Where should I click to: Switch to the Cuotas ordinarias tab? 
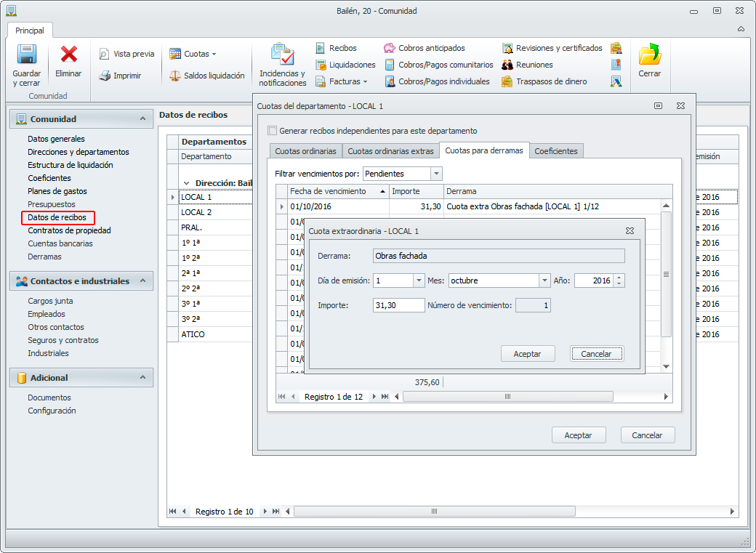click(x=305, y=151)
